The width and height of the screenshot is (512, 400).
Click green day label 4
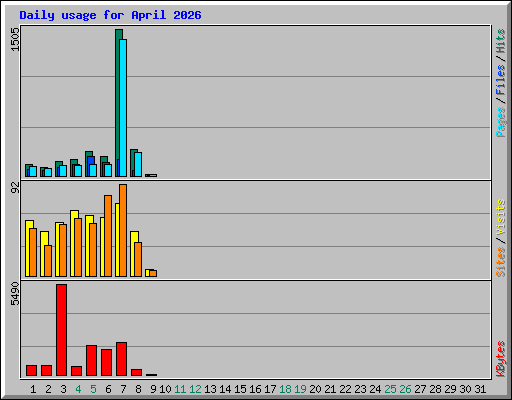78,389
